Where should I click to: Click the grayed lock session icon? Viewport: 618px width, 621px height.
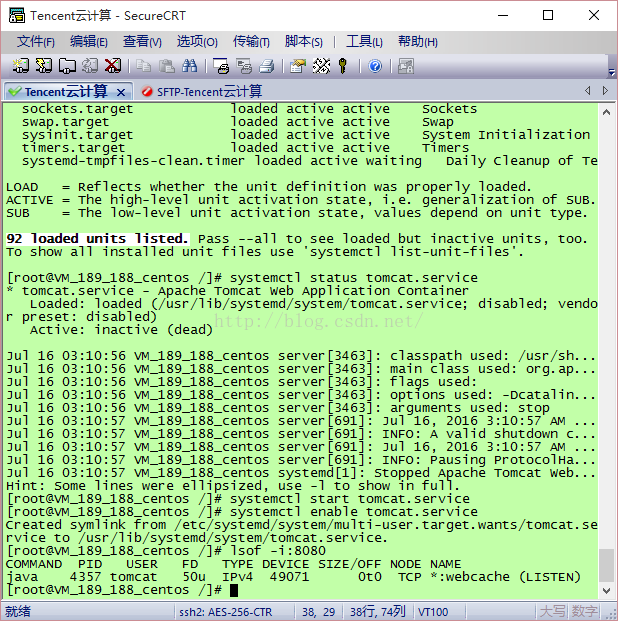pos(406,66)
